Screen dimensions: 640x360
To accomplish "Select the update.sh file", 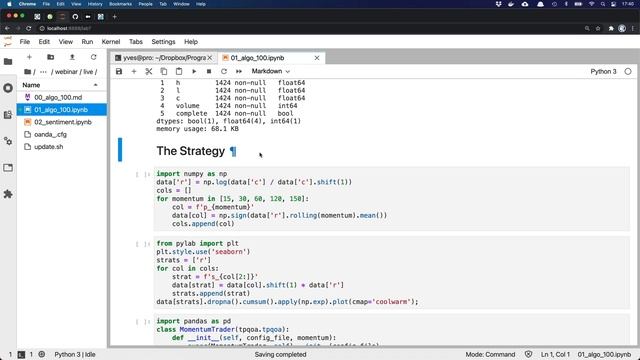I will [62, 147].
